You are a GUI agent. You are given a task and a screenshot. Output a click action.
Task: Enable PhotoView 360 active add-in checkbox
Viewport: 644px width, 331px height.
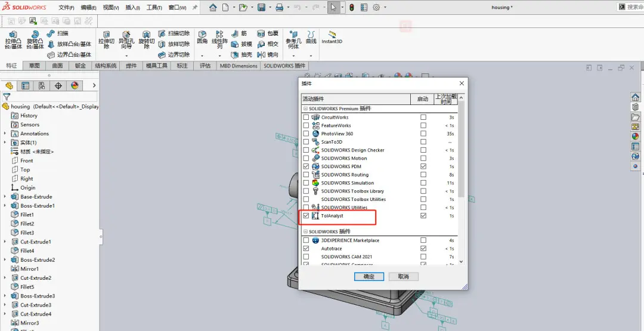306,134
